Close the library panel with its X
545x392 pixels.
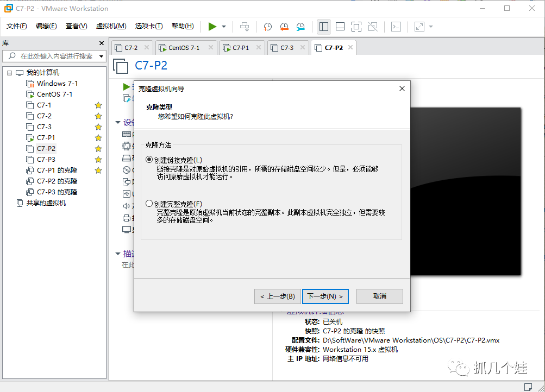102,43
